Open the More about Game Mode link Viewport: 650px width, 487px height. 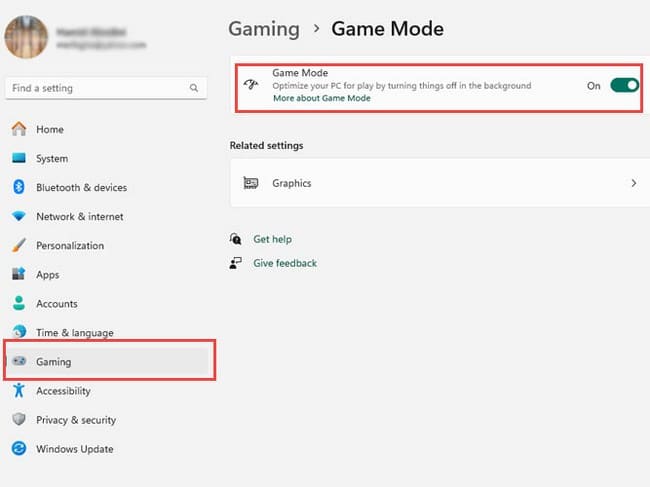pos(321,98)
